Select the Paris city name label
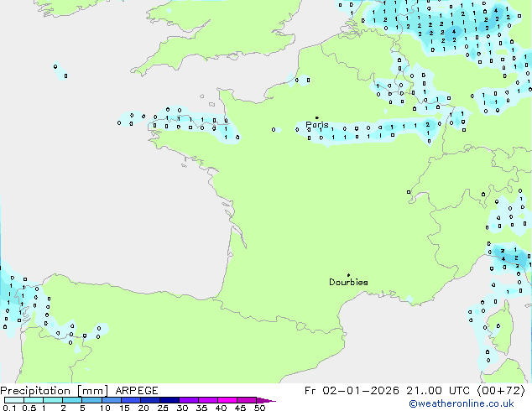The height and width of the screenshot is (411, 532). pos(317,126)
